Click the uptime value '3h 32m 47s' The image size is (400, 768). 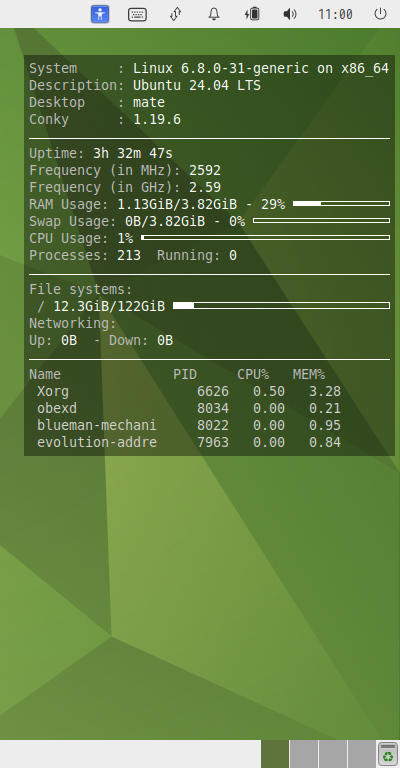tap(133, 154)
